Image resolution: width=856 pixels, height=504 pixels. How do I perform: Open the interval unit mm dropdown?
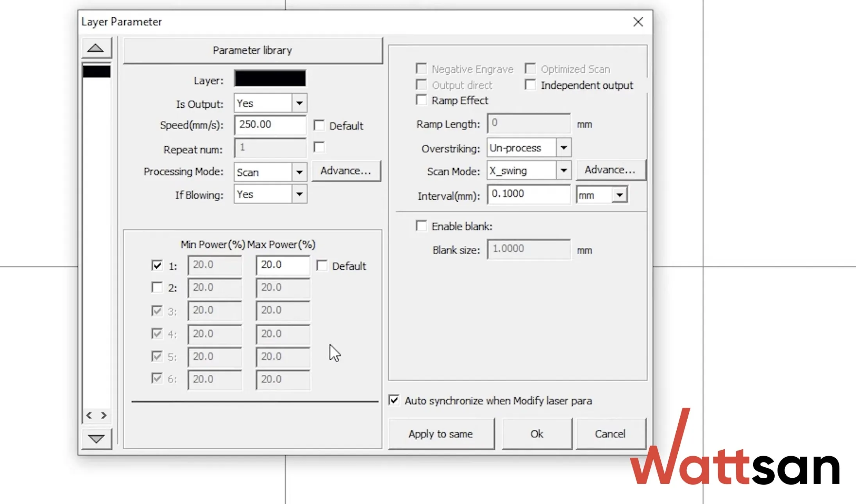pos(620,195)
